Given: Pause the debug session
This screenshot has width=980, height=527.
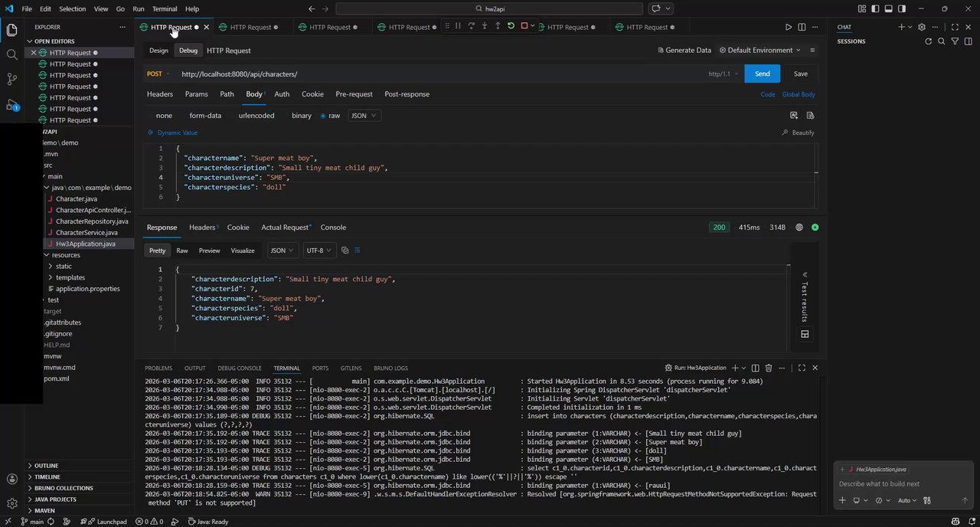Looking at the screenshot, I should click(458, 26).
